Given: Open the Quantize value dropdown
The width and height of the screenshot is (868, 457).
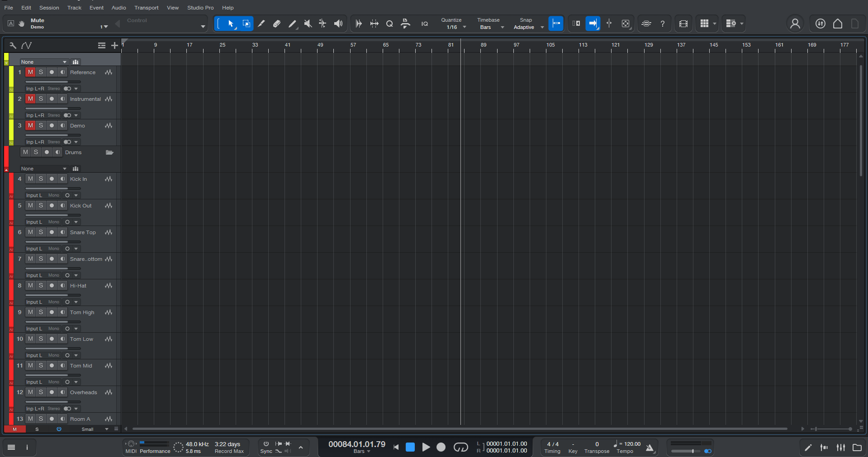Looking at the screenshot, I should pos(465,27).
